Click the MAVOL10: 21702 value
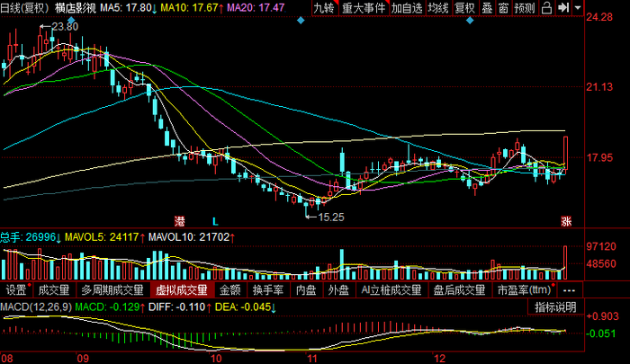Viewport: 630px width, 364px height. [x=192, y=237]
